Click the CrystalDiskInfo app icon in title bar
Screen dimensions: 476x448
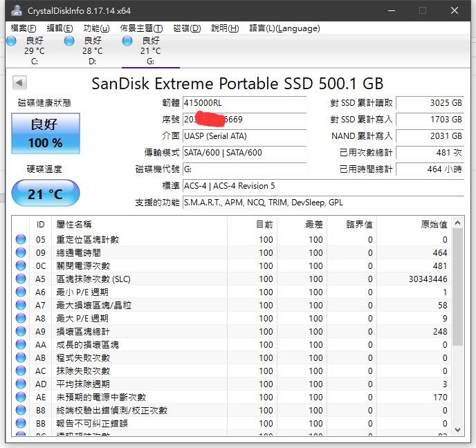click(17, 10)
